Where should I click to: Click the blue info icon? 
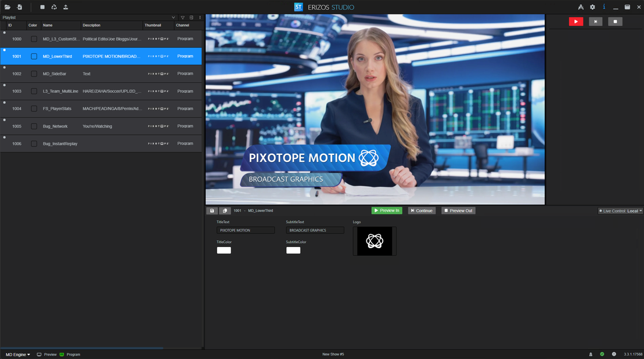604,7
